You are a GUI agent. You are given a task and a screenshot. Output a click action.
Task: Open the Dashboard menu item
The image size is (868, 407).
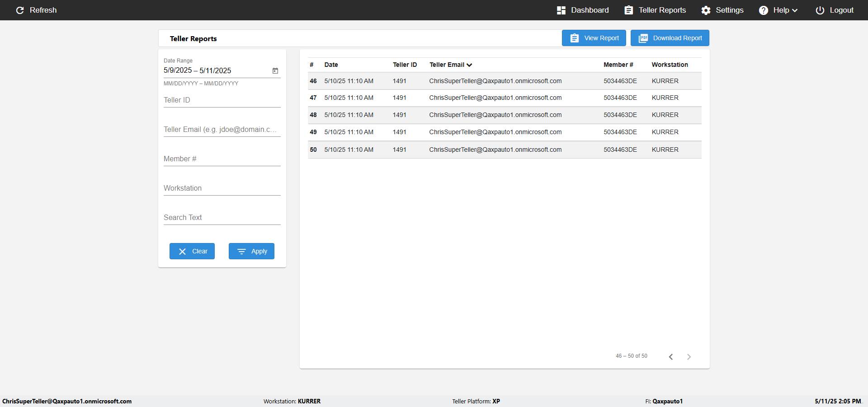583,10
